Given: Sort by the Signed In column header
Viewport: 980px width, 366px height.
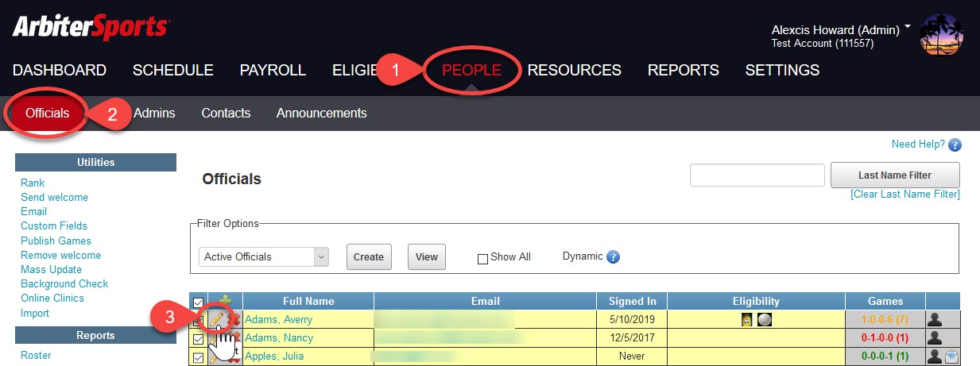Looking at the screenshot, I should point(632,301).
